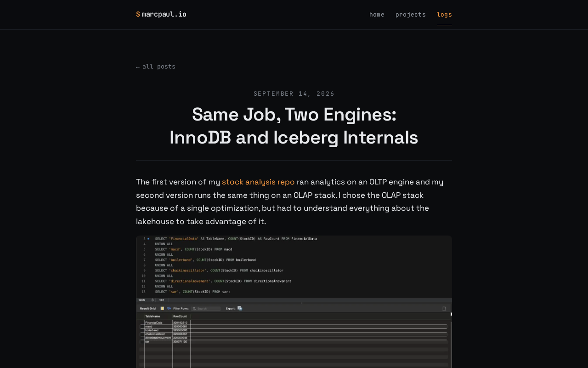This screenshot has height=368, width=588.
Task: Click the September 14, 2026 date
Action: pos(294,93)
